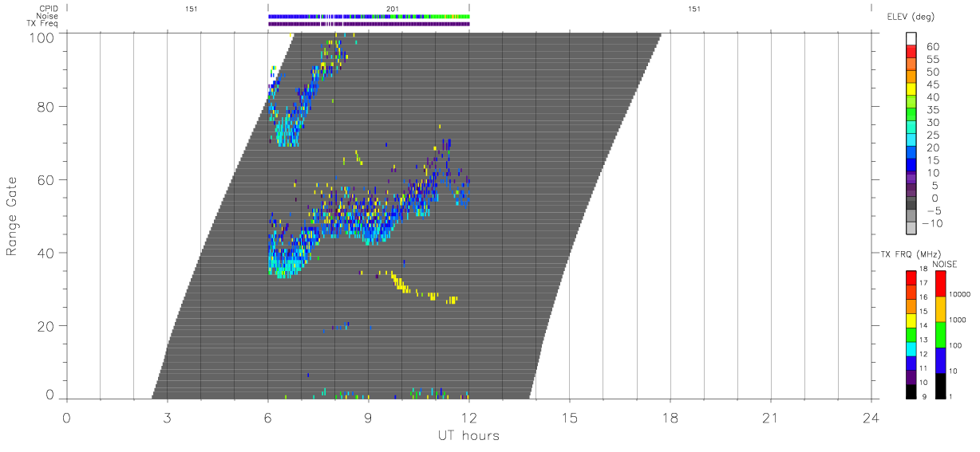This screenshot has width=980, height=452.
Task: Click the 'NOISE' legend title
Action: pyautogui.click(x=946, y=264)
